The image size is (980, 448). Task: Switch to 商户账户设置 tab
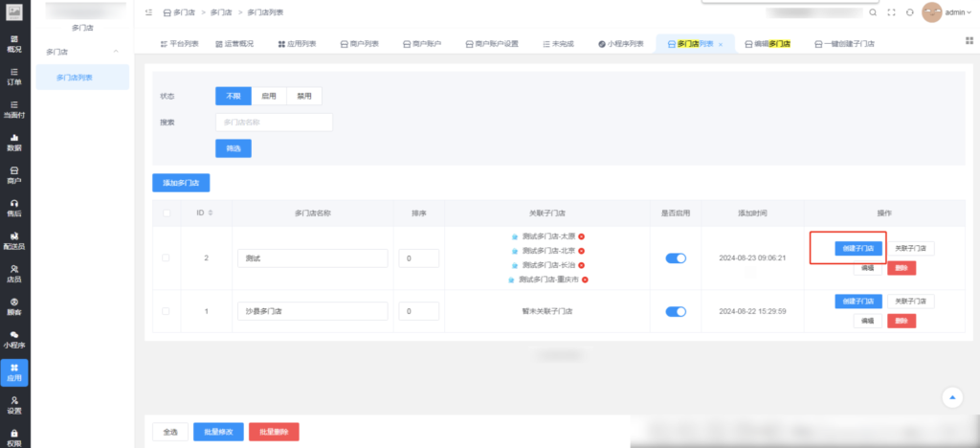[492, 44]
